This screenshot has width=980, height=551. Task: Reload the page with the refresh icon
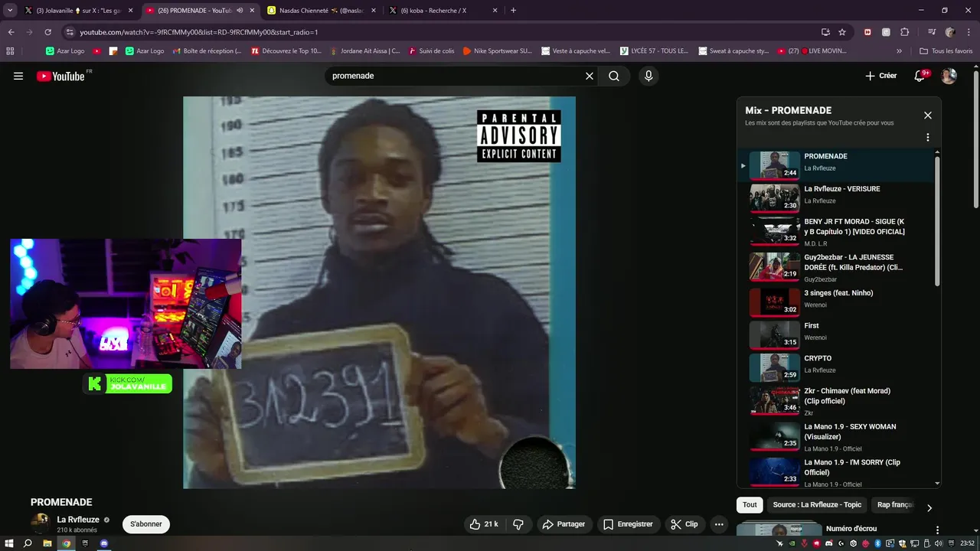click(47, 32)
